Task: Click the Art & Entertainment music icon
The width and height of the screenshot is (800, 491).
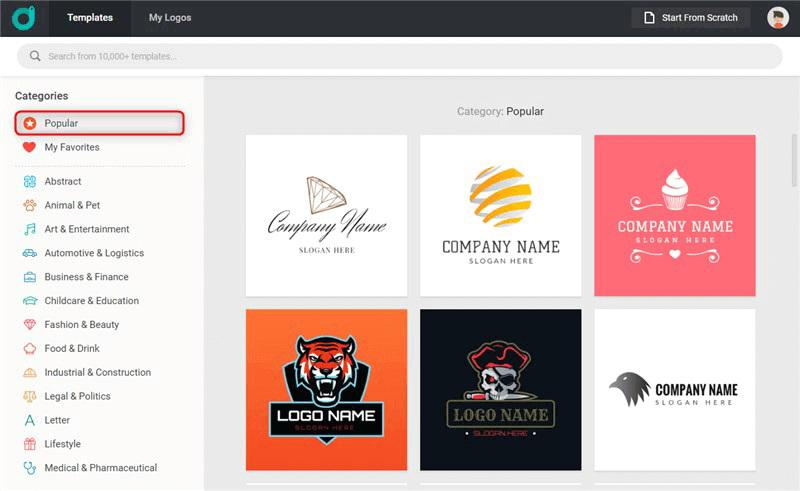Action: point(30,229)
